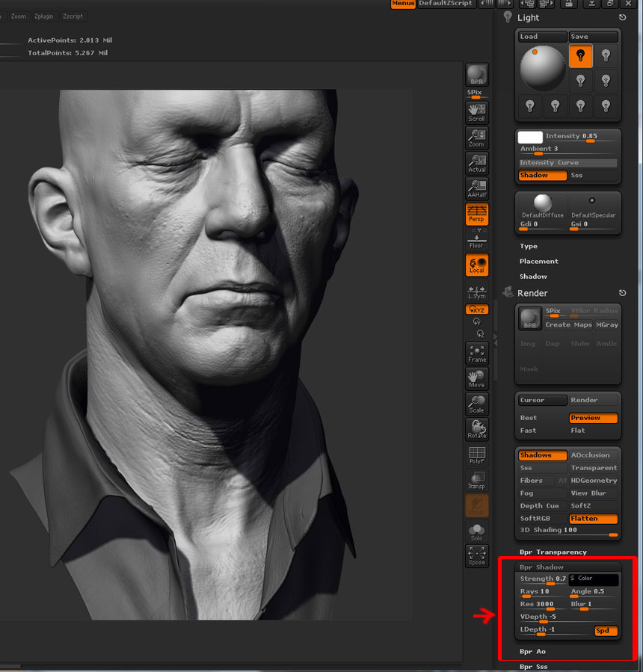Click the MGray button

pyautogui.click(x=606, y=325)
